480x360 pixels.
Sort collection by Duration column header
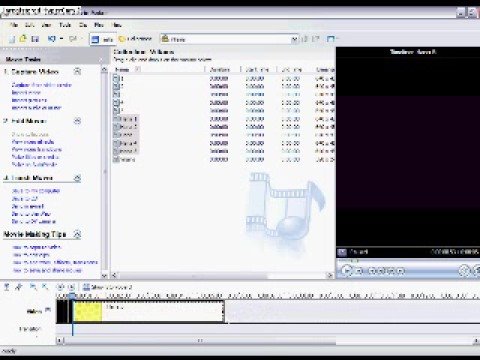[222, 70]
